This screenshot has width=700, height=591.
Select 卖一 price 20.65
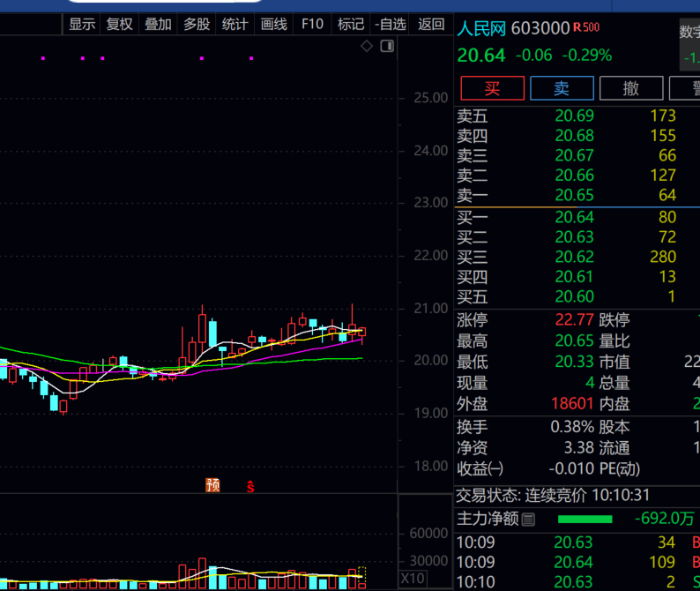[x=574, y=195]
